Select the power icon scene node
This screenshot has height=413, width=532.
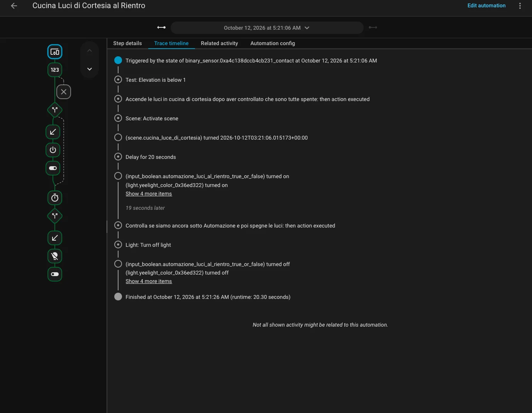tap(53, 150)
